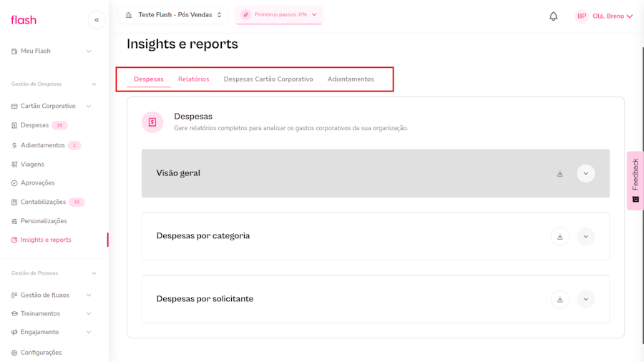Switch to the Relatórios tab
The image size is (644, 362).
pos(193,79)
